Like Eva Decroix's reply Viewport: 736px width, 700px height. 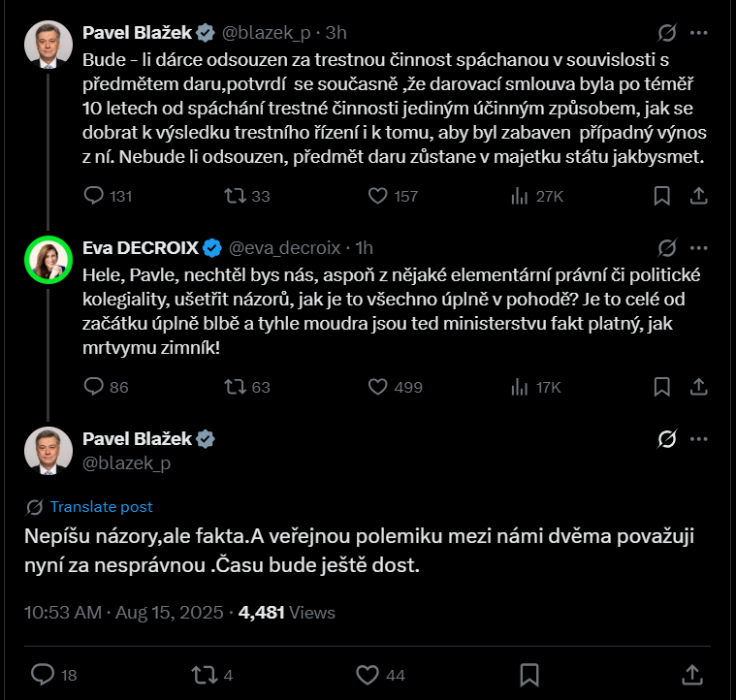click(x=378, y=387)
